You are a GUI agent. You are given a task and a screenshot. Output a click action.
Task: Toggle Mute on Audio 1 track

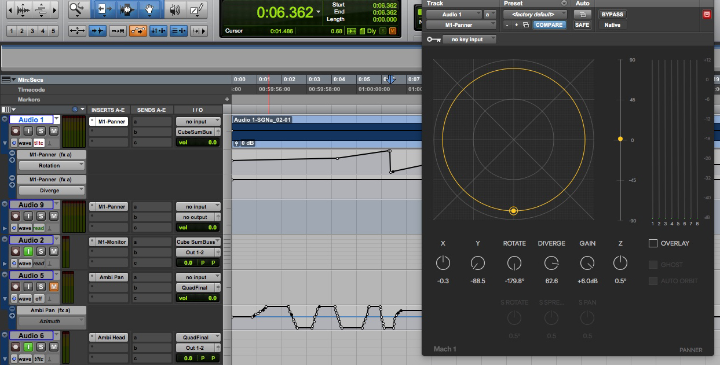(54, 131)
